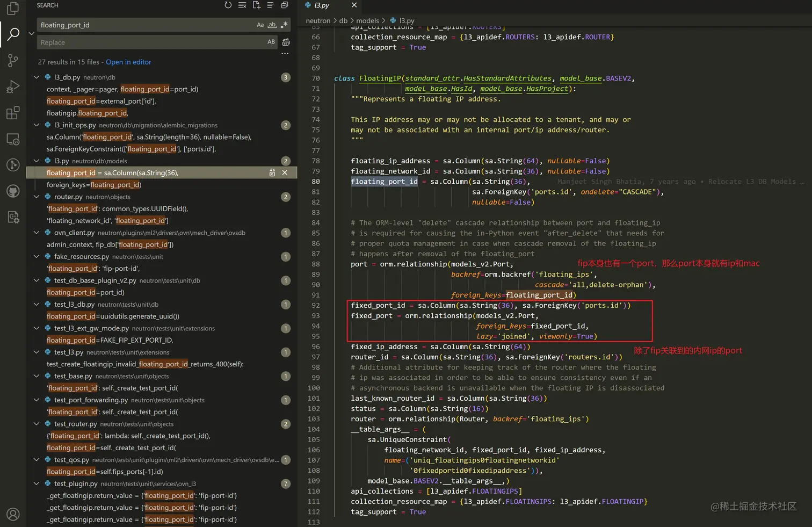Image resolution: width=812 pixels, height=527 pixels.
Task: Click the models breadcrumb segment
Action: click(367, 21)
